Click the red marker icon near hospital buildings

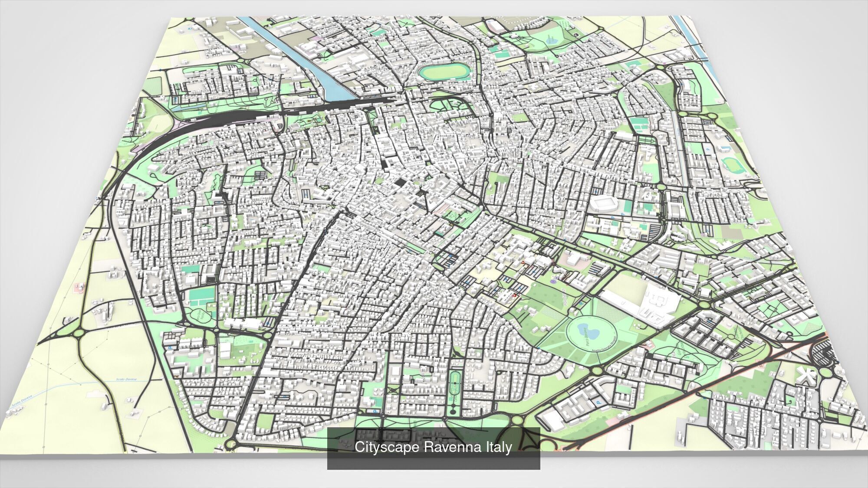tap(515, 295)
